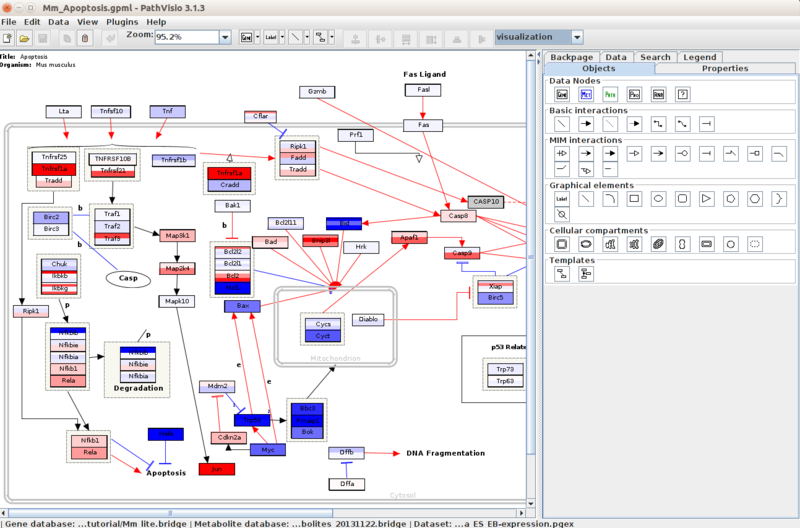Expand dropdown arrow beside template toolbar button
This screenshot has height=528, width=800.
tap(332, 37)
